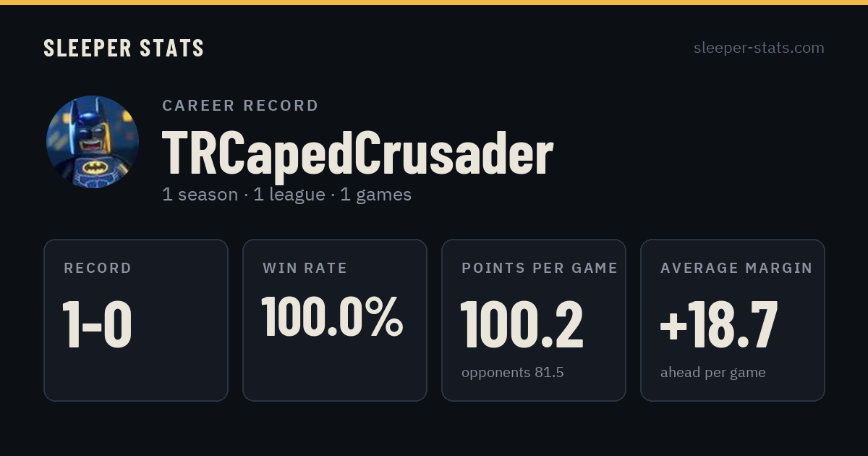This screenshot has width=868, height=456.
Task: Click the SLEEPER STATS logo text
Action: click(124, 48)
